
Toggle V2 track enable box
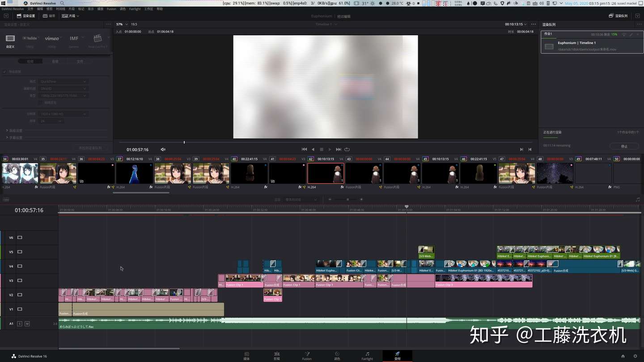tap(20, 295)
